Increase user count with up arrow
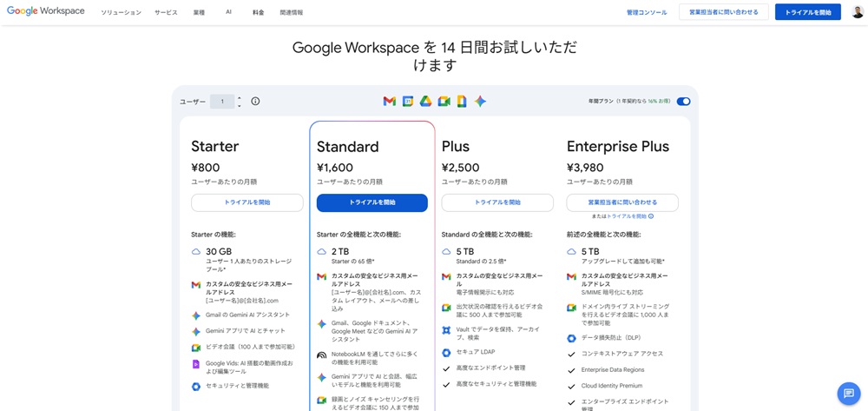 tap(240, 98)
